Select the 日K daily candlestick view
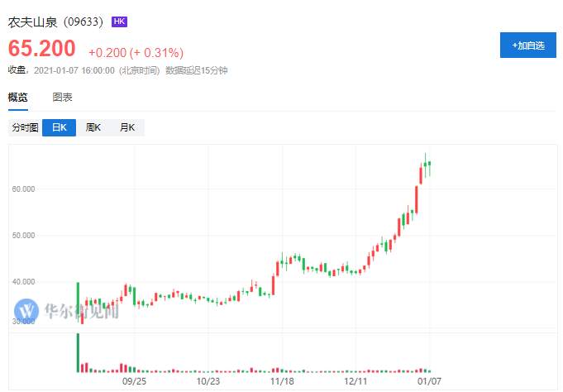The image size is (563, 392). tap(59, 127)
